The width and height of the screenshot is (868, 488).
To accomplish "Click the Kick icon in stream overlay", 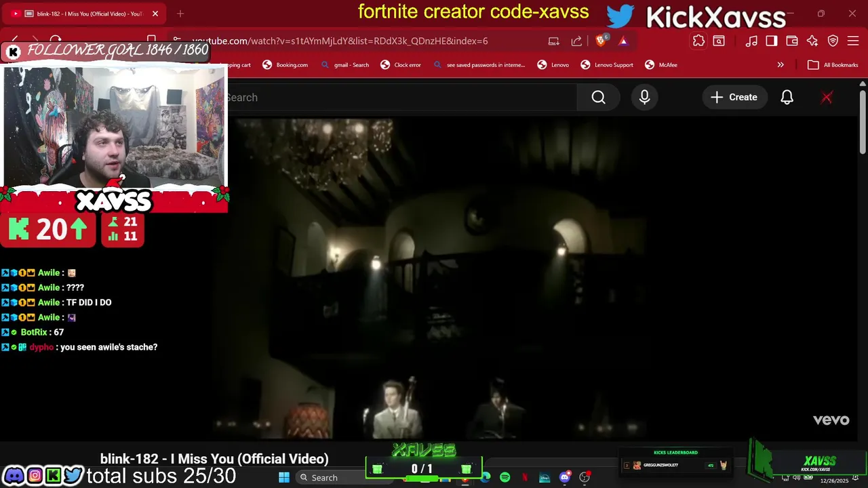I will tap(53, 476).
